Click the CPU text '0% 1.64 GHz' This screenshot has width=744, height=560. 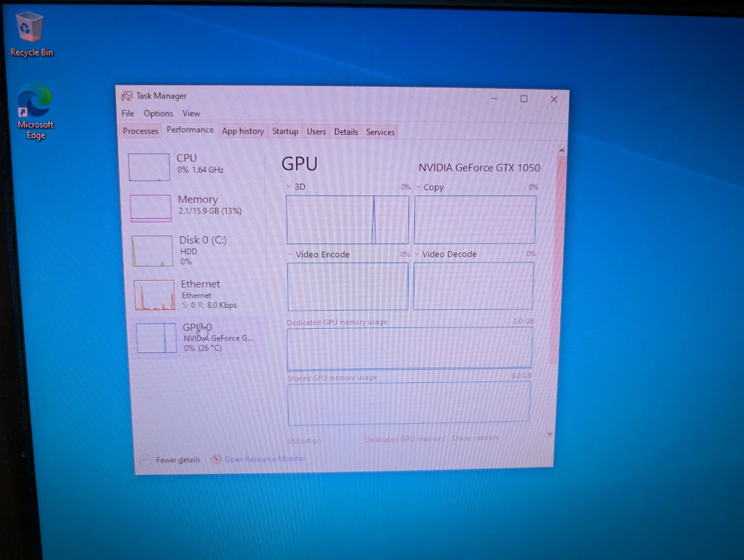pyautogui.click(x=201, y=170)
